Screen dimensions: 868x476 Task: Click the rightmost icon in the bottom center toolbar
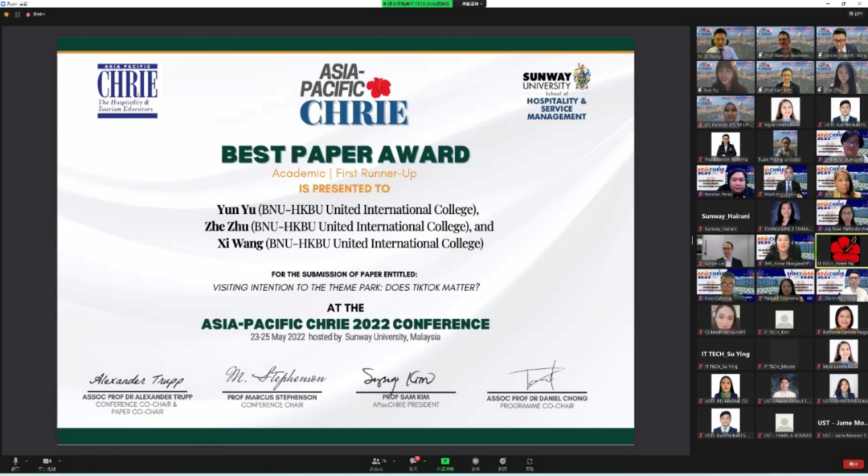click(x=530, y=462)
